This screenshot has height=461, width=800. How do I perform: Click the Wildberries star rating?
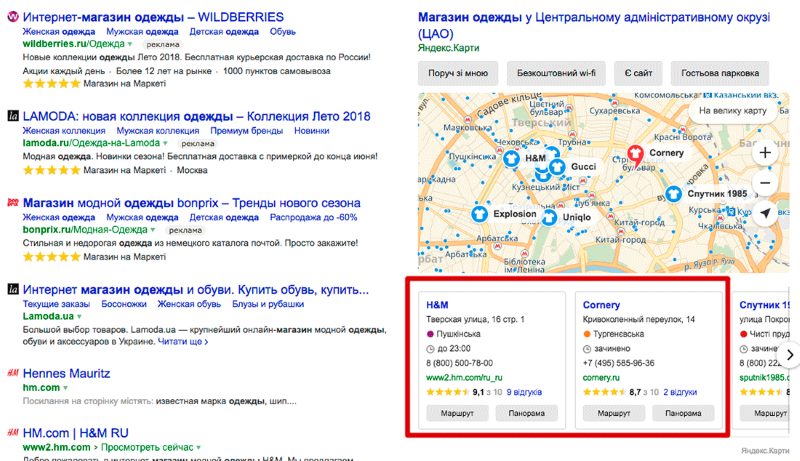coord(52,84)
